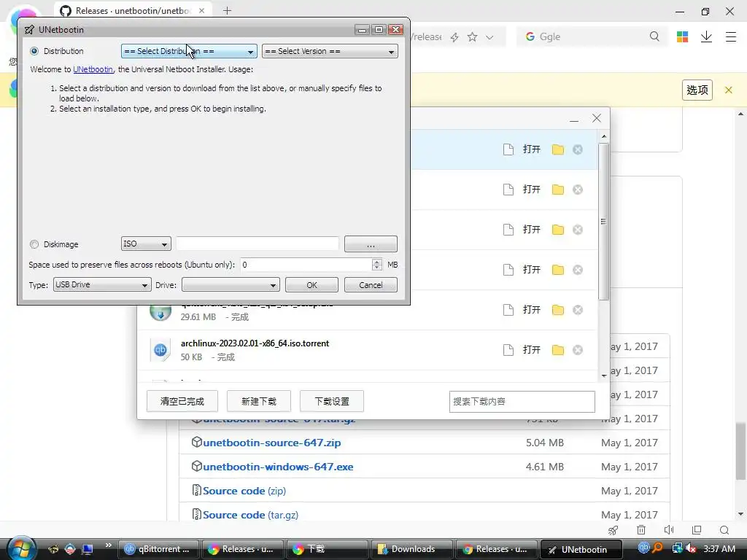Click the disk image path input field

[x=258, y=244]
